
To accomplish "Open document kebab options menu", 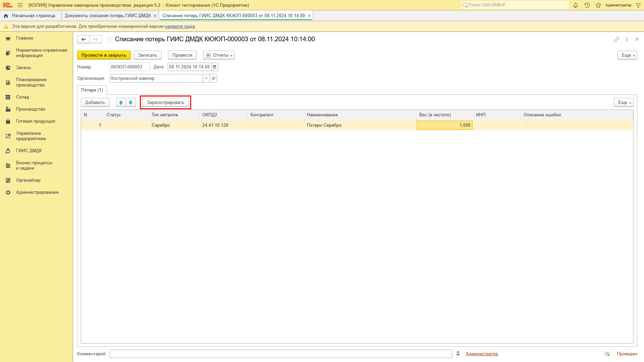I will click(x=627, y=39).
